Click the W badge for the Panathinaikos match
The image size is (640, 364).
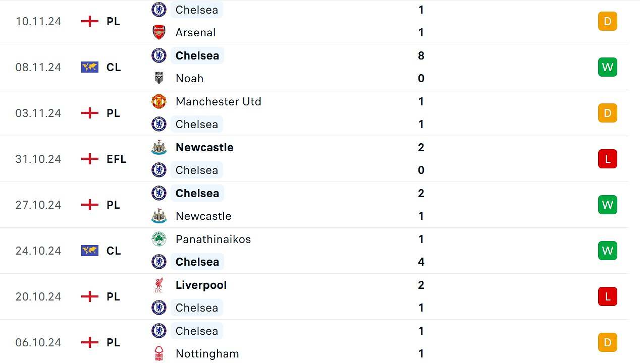(607, 251)
